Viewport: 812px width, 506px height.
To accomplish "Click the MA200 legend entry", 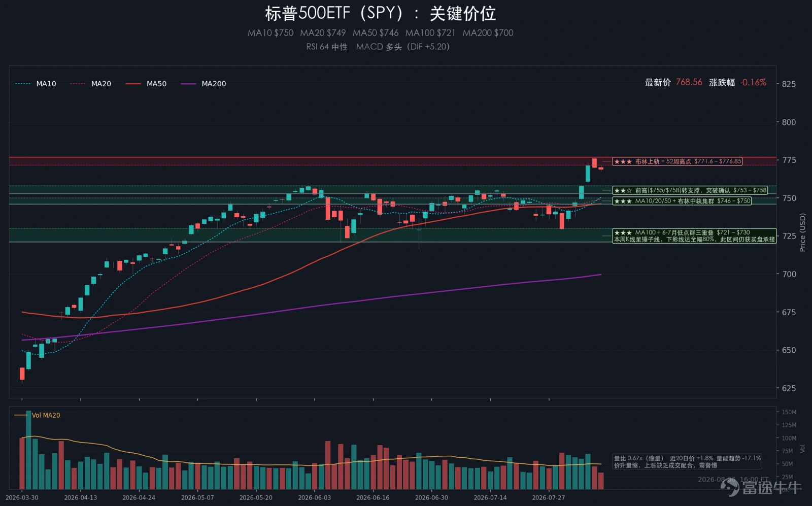I will click(x=204, y=84).
